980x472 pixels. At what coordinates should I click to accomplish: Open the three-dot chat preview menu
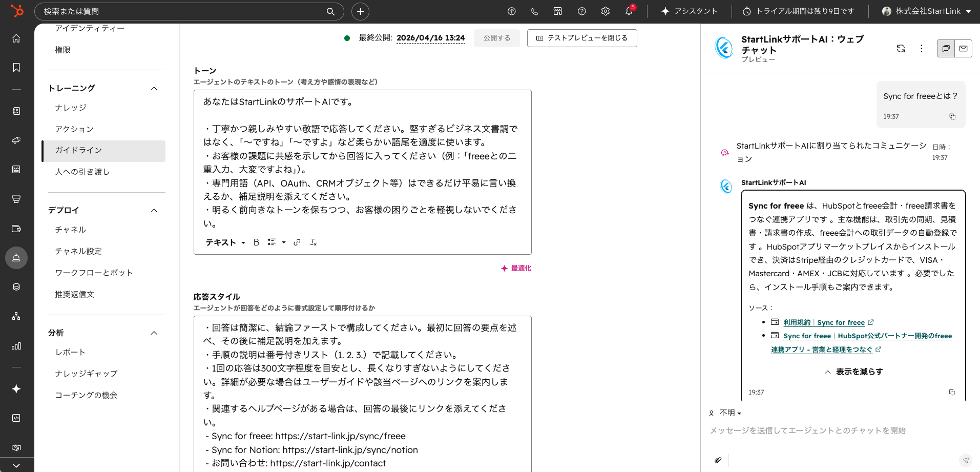921,48
